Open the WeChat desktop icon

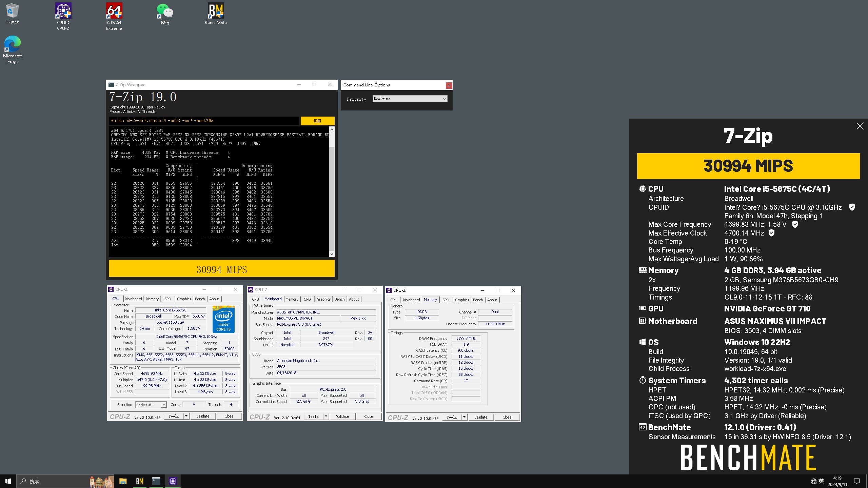165,14
